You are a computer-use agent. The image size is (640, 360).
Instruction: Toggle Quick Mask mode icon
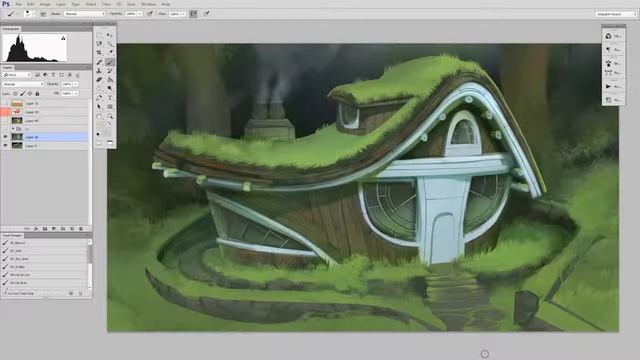coord(99,143)
